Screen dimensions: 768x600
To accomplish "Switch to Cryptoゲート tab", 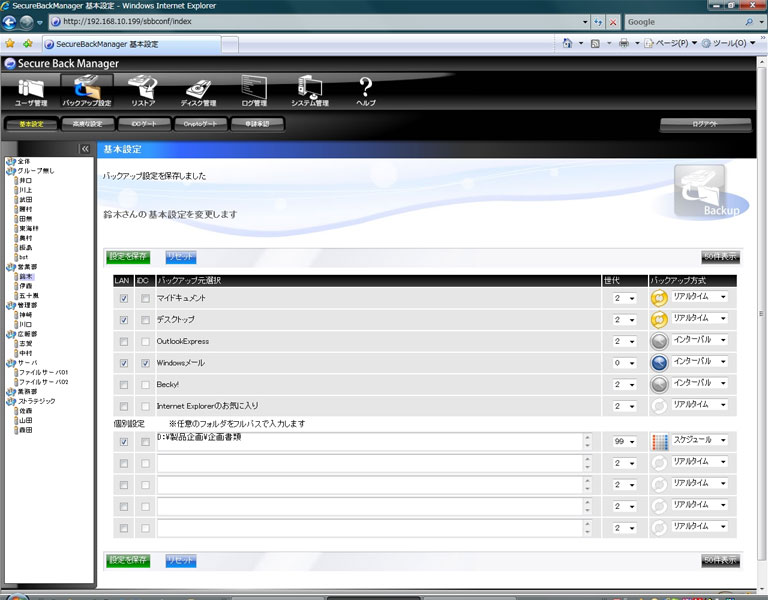I will [200, 124].
